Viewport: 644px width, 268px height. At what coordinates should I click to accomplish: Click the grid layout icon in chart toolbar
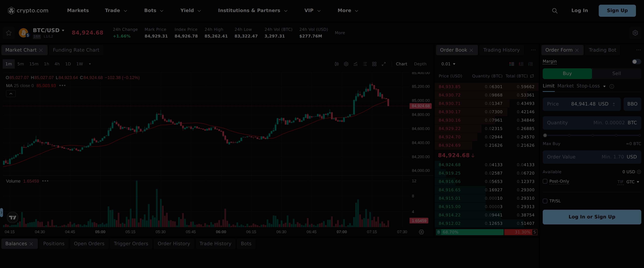[374, 64]
